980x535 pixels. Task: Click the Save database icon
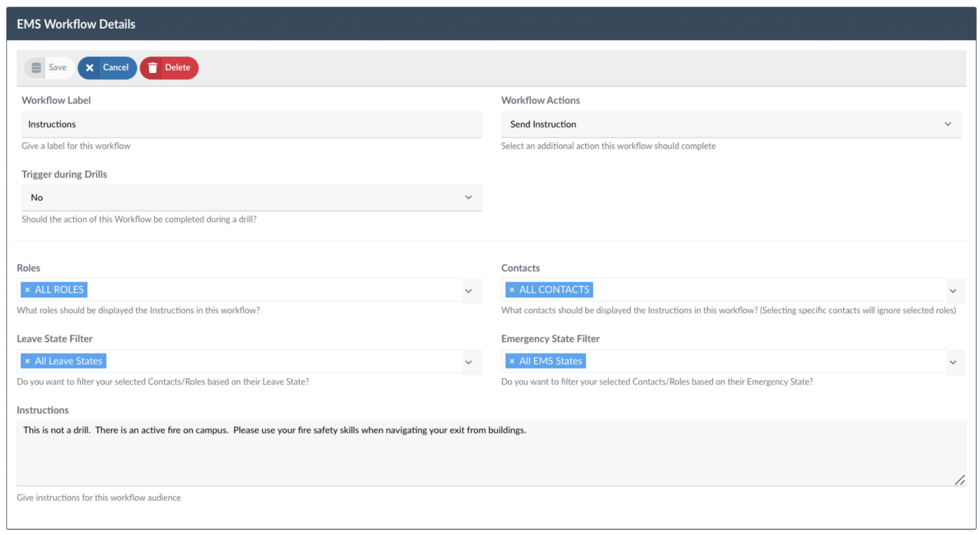[36, 68]
